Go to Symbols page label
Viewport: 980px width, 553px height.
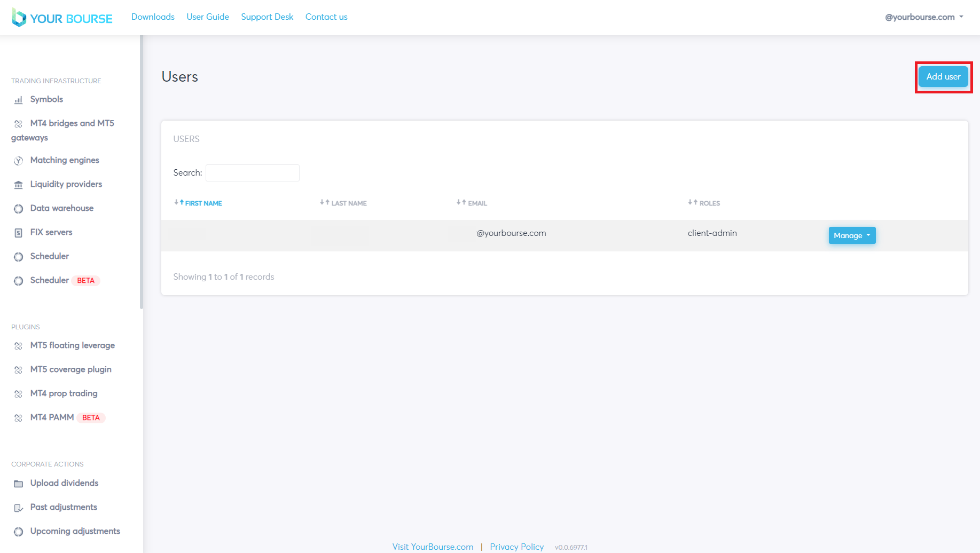46,99
